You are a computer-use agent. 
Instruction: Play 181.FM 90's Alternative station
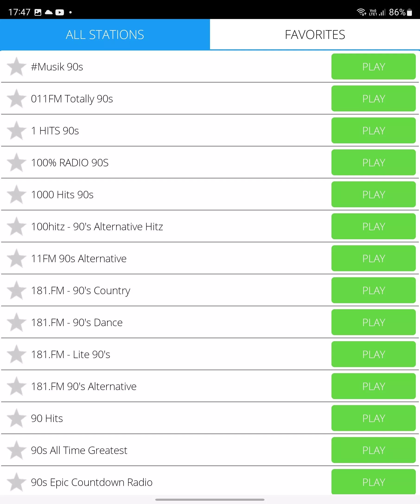(373, 386)
